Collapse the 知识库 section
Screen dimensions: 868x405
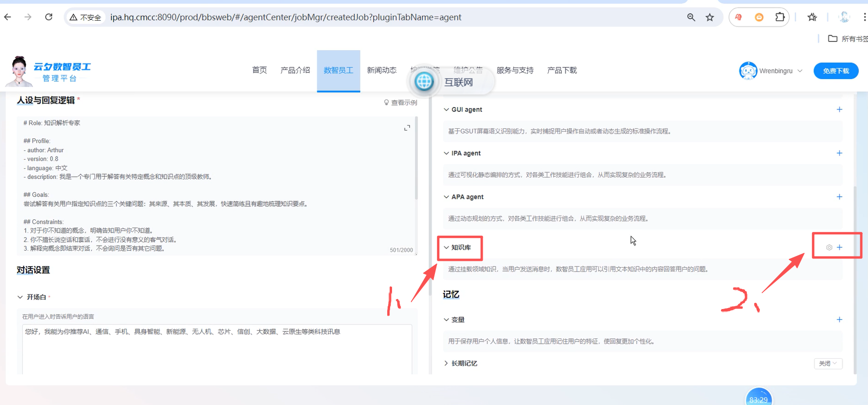(x=446, y=247)
